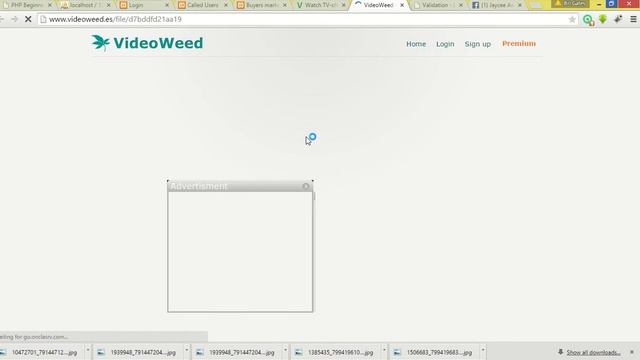Switch to the Facebook Jaycee tab
This screenshot has height=360, width=640.
(x=497, y=5)
